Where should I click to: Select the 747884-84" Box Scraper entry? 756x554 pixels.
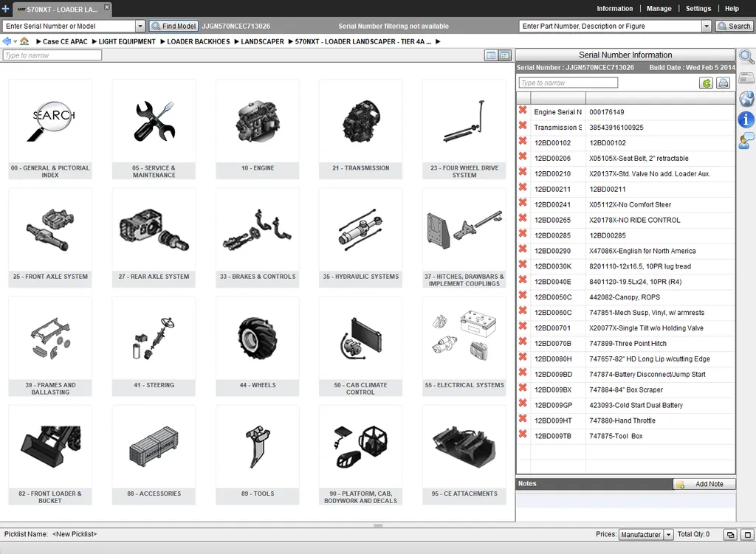pos(626,389)
